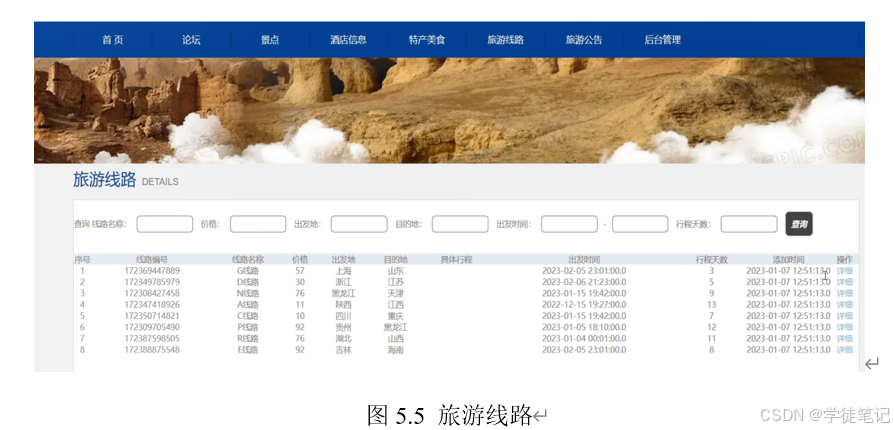Click departure time 2023-01-05 18:10:00.0
This screenshot has height=430, width=894.
point(584,327)
